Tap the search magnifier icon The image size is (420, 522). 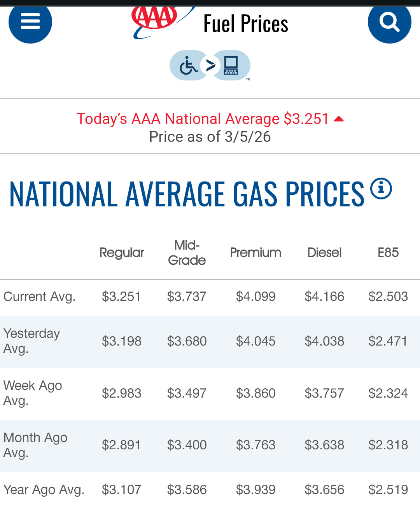tap(389, 22)
